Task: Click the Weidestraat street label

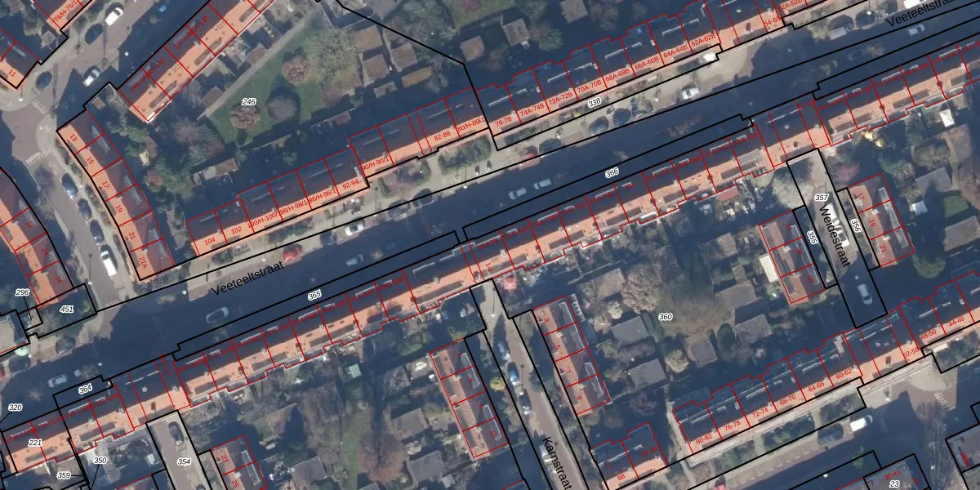Action: point(834,235)
